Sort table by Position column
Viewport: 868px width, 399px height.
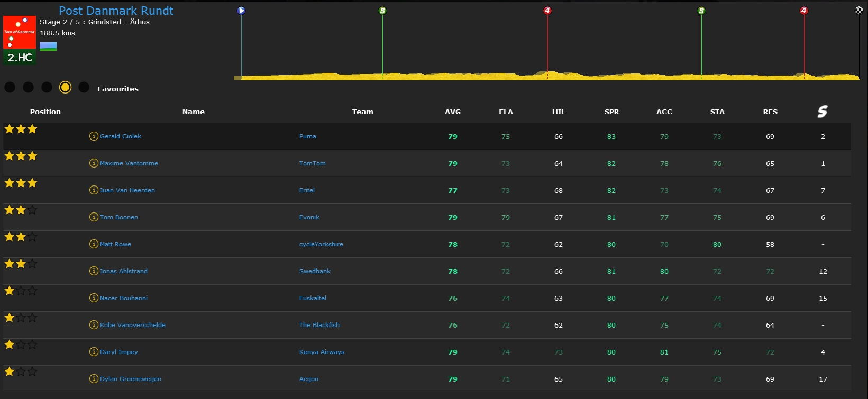(45, 112)
